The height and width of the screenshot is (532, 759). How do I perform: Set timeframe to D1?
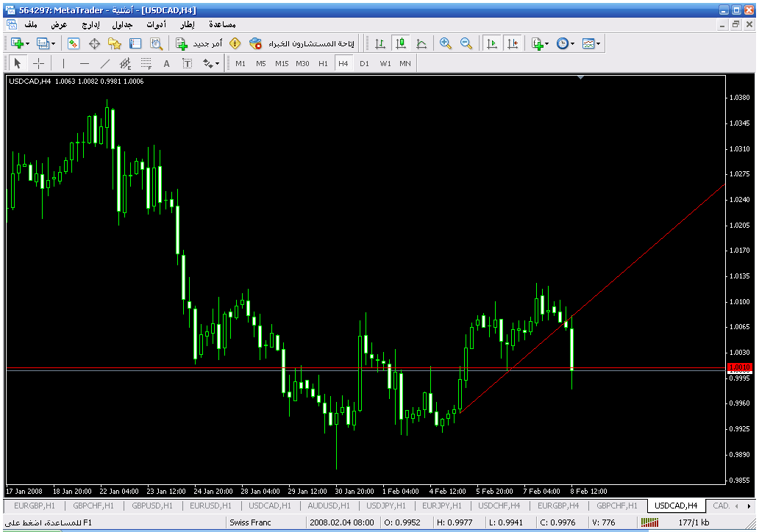364,63
